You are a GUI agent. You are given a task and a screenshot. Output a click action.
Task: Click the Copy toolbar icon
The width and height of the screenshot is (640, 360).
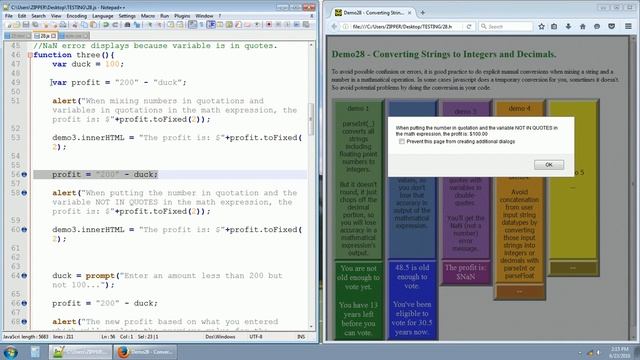84,25
